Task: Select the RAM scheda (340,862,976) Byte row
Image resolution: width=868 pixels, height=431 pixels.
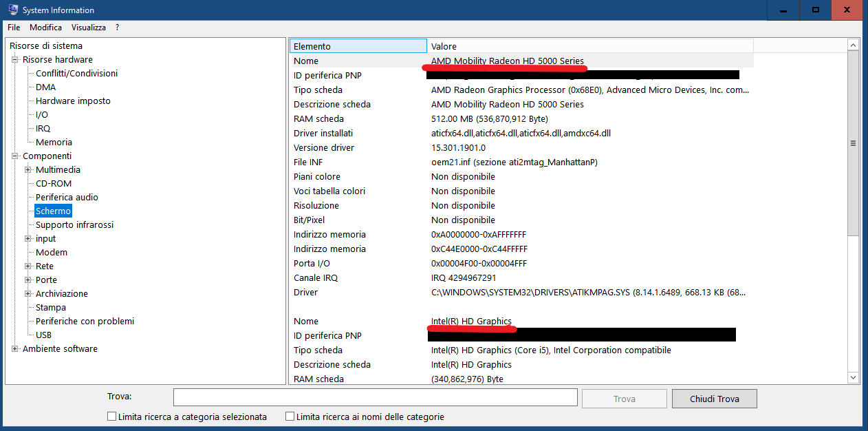Action: 521,379
